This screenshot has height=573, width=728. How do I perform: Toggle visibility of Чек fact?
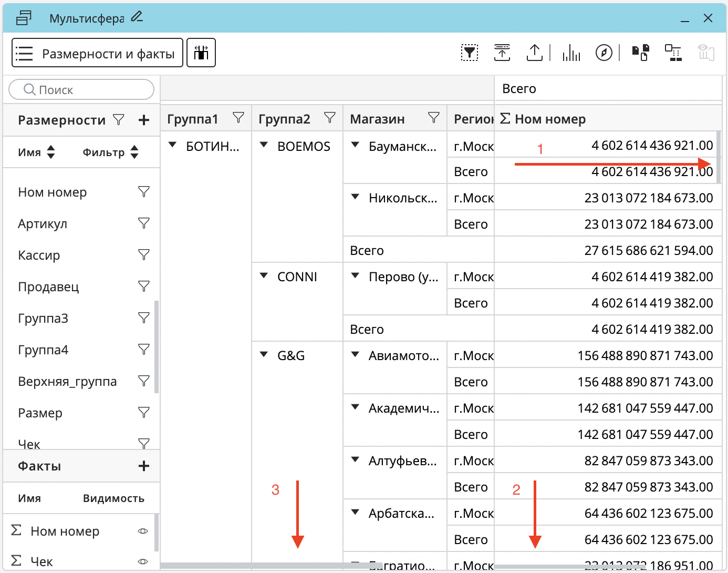coord(142,561)
